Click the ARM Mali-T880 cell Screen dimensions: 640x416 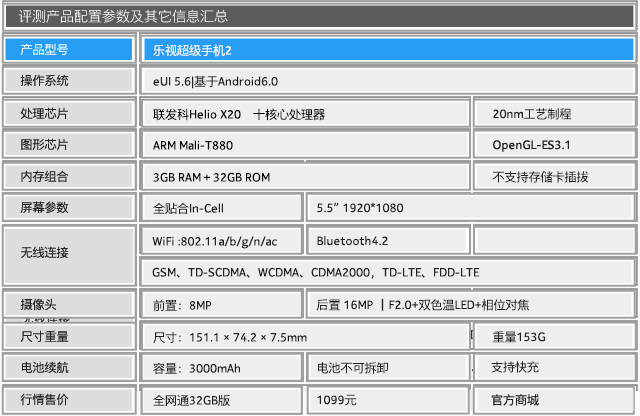304,145
